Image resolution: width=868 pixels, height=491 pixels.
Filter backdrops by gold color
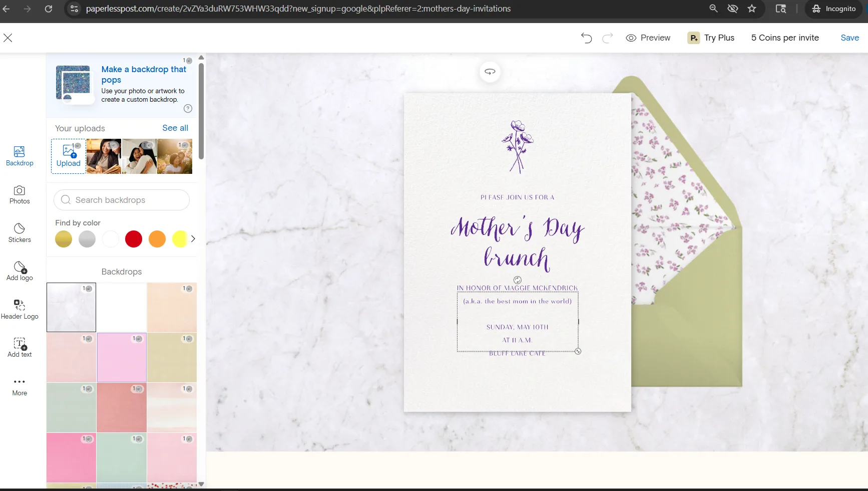(x=64, y=239)
